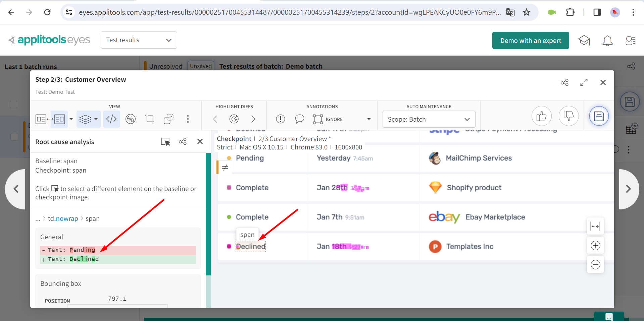Accept step with thumbs up
Image resolution: width=644 pixels, height=321 pixels.
pyautogui.click(x=542, y=116)
